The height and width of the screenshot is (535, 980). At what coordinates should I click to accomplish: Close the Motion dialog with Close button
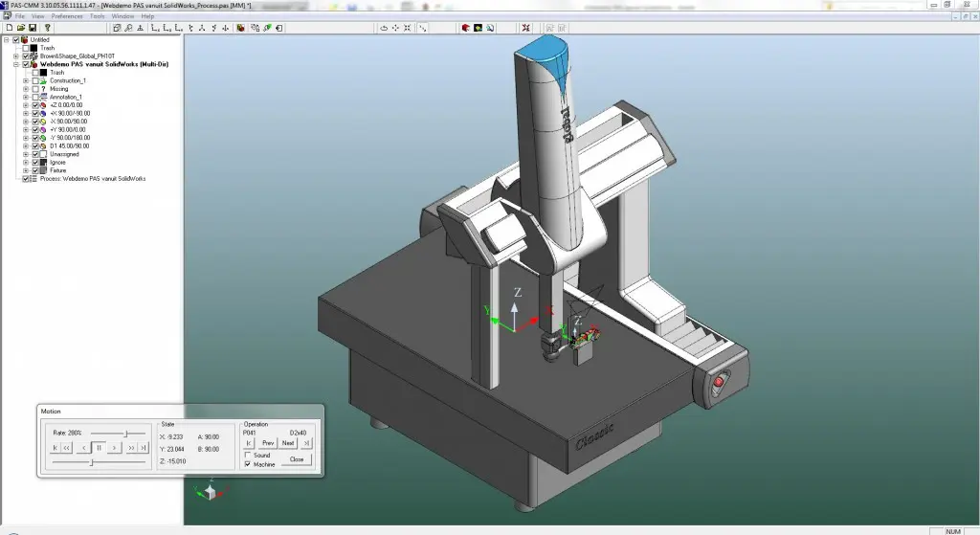coord(297,459)
